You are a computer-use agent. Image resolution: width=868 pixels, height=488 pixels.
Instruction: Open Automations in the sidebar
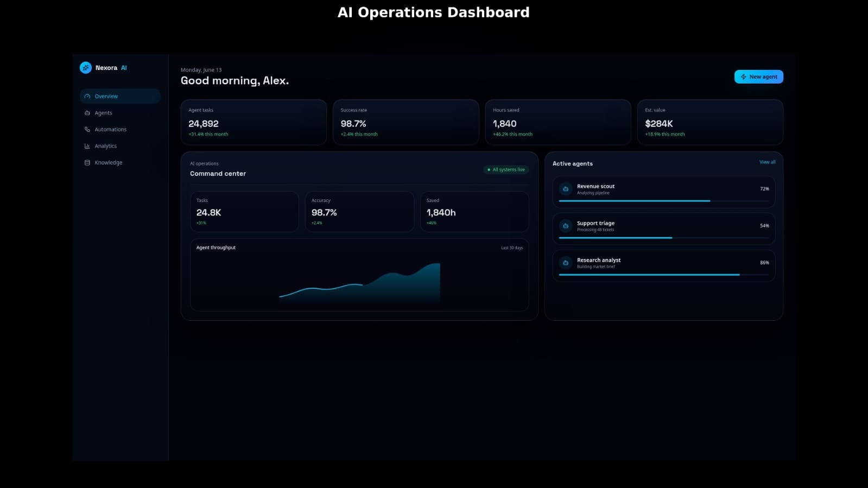[x=120, y=130]
